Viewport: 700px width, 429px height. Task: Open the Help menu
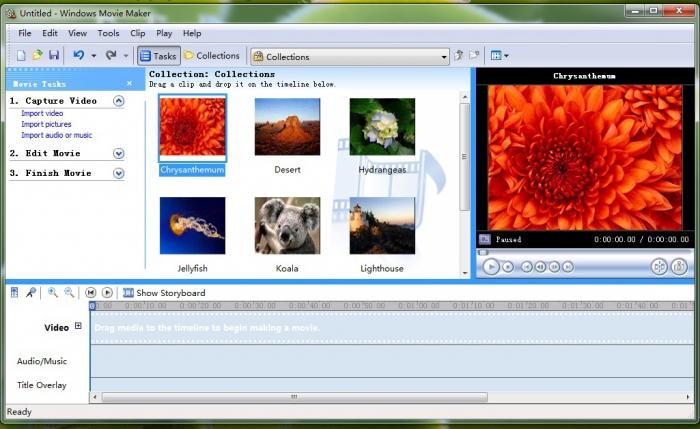(192, 33)
